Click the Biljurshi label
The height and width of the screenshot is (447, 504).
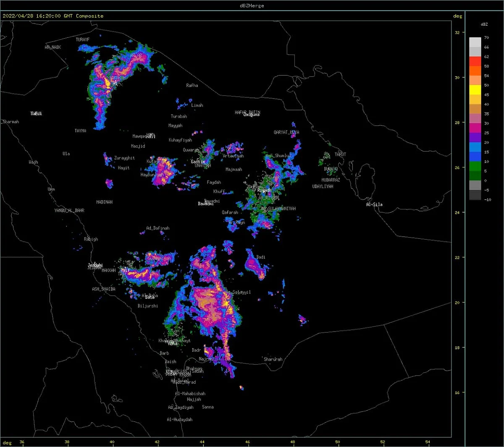pyautogui.click(x=148, y=306)
